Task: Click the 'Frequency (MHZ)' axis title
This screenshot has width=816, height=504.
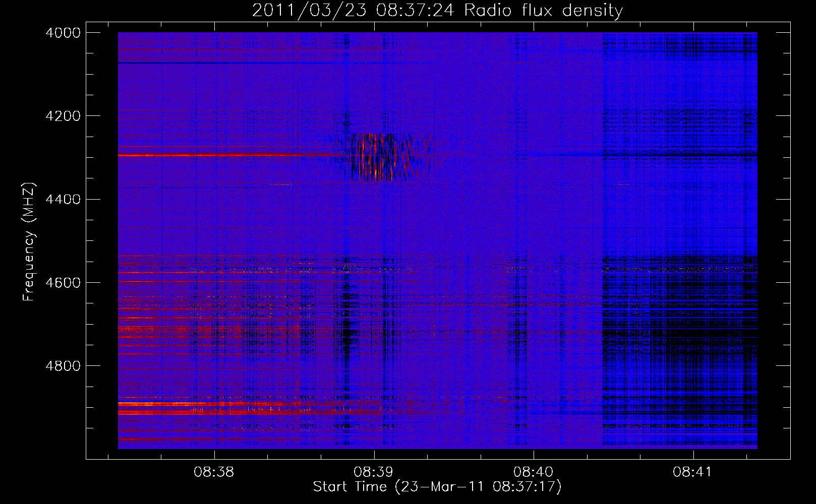Action: point(29,242)
